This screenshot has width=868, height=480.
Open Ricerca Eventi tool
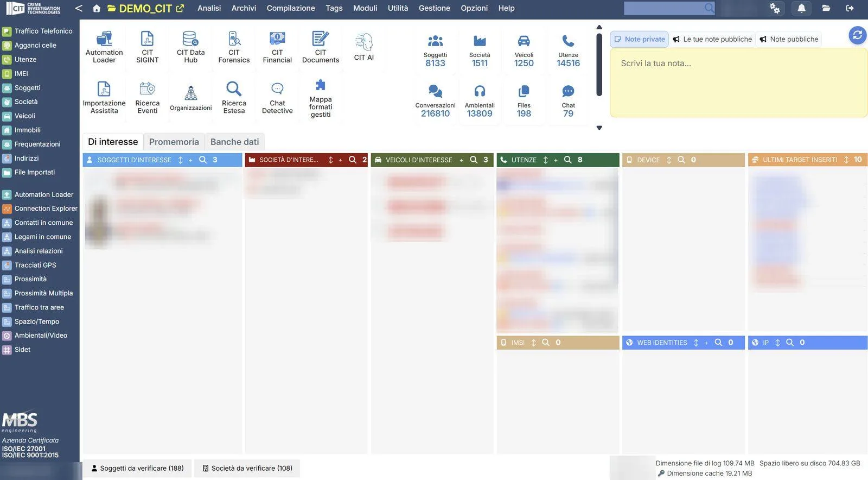[148, 98]
